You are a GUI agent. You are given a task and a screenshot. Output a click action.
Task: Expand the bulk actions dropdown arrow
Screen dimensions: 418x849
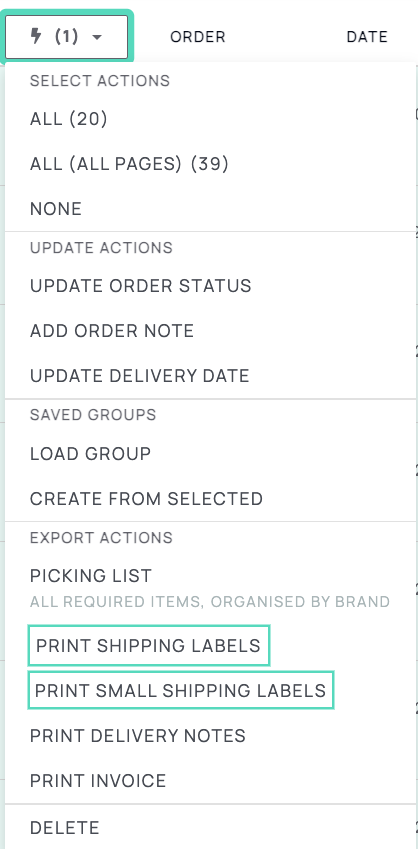point(97,37)
